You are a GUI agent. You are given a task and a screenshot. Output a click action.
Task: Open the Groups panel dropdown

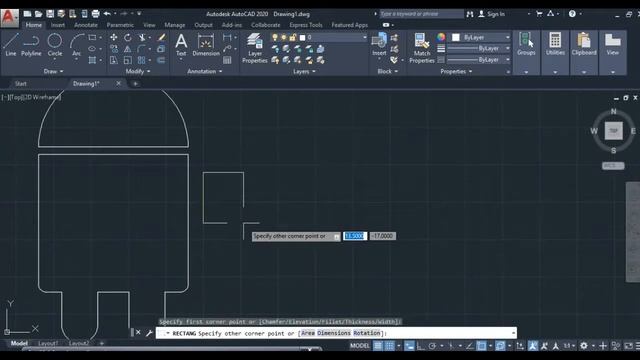(x=526, y=72)
